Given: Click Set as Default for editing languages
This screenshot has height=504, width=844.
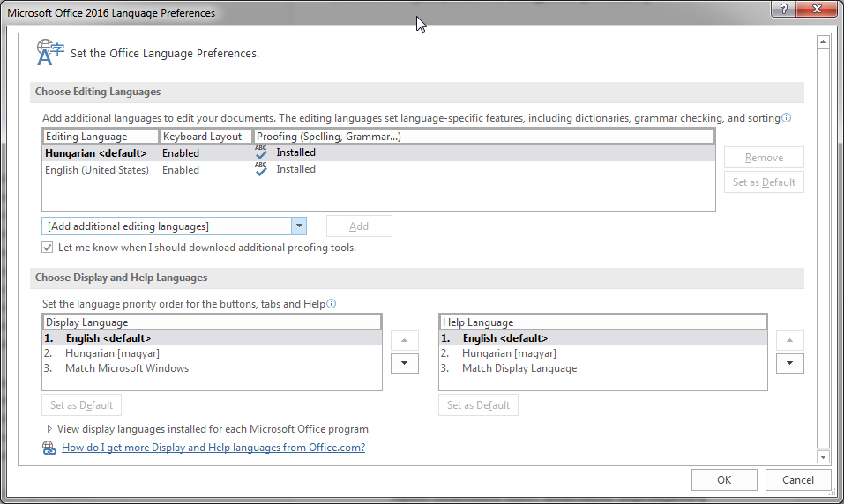Looking at the screenshot, I should [x=764, y=182].
